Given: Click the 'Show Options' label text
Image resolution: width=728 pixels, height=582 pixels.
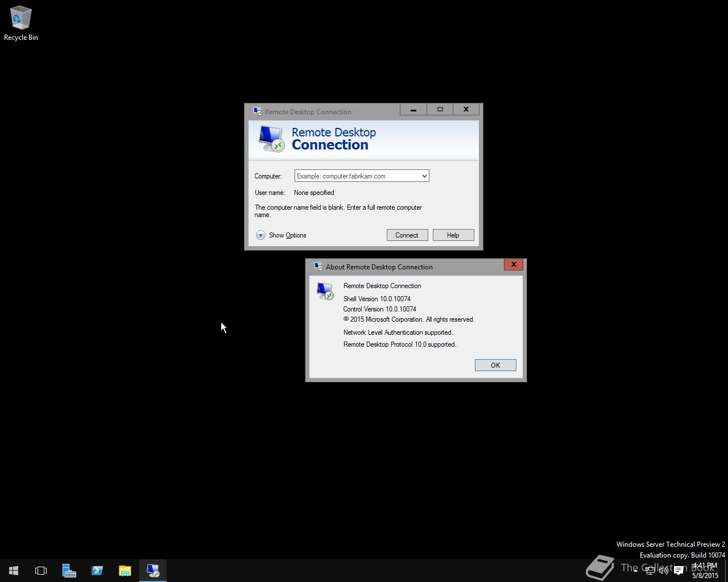Looking at the screenshot, I should point(288,235).
